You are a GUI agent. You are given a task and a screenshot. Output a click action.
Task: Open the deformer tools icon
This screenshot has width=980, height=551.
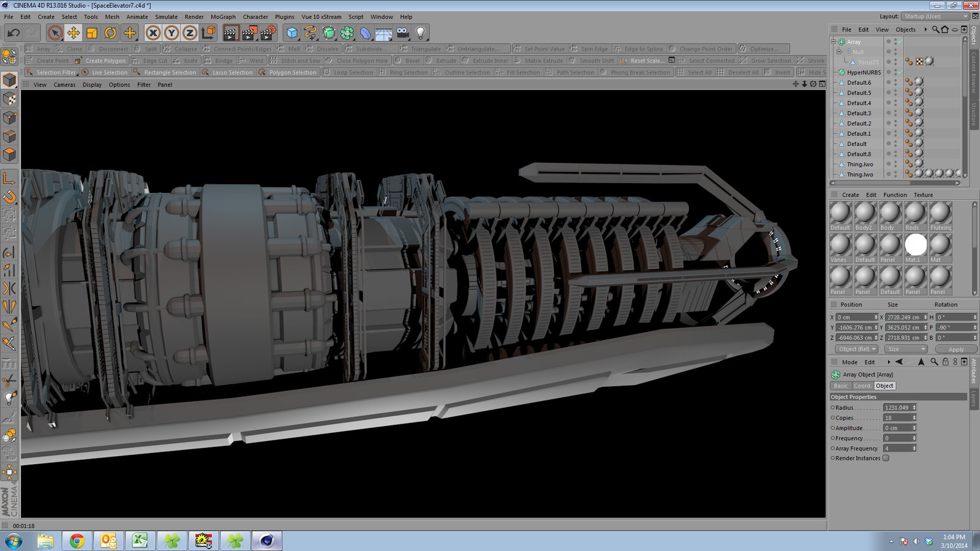366,32
